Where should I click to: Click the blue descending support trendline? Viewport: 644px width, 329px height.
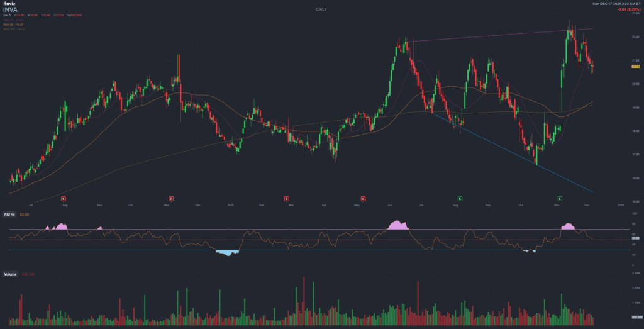(x=513, y=152)
